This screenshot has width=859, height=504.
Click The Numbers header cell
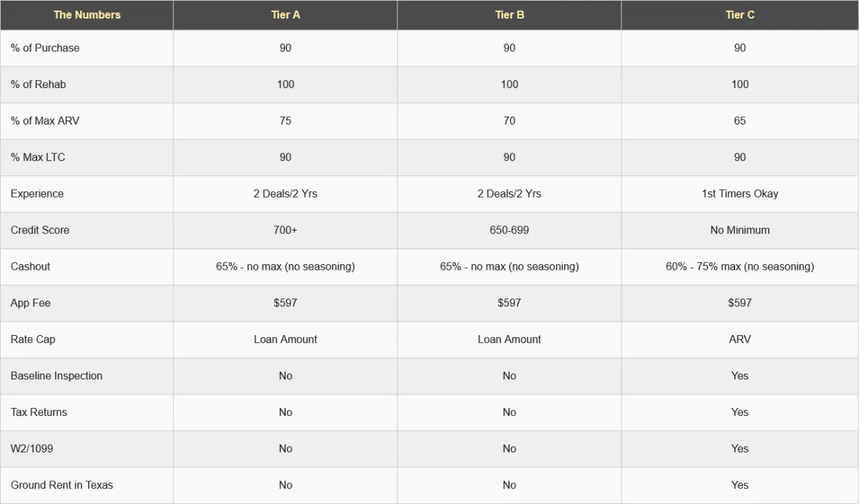coord(87,15)
